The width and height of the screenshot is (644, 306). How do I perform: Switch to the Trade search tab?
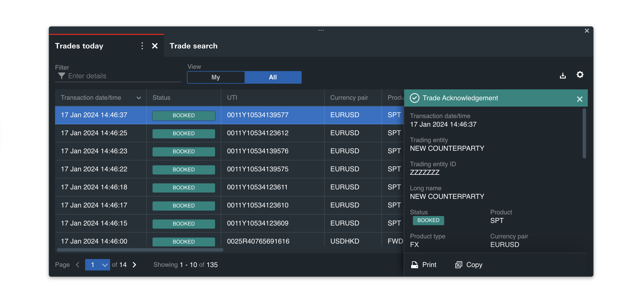click(x=194, y=46)
